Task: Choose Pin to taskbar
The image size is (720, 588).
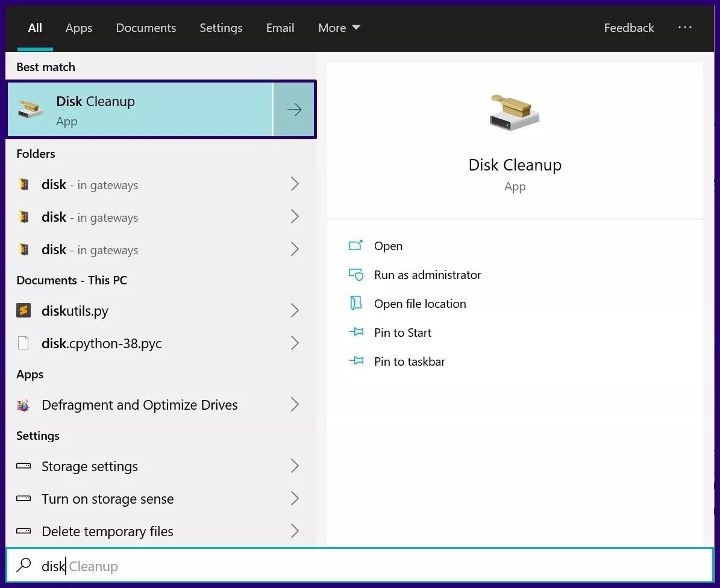Action: click(410, 361)
